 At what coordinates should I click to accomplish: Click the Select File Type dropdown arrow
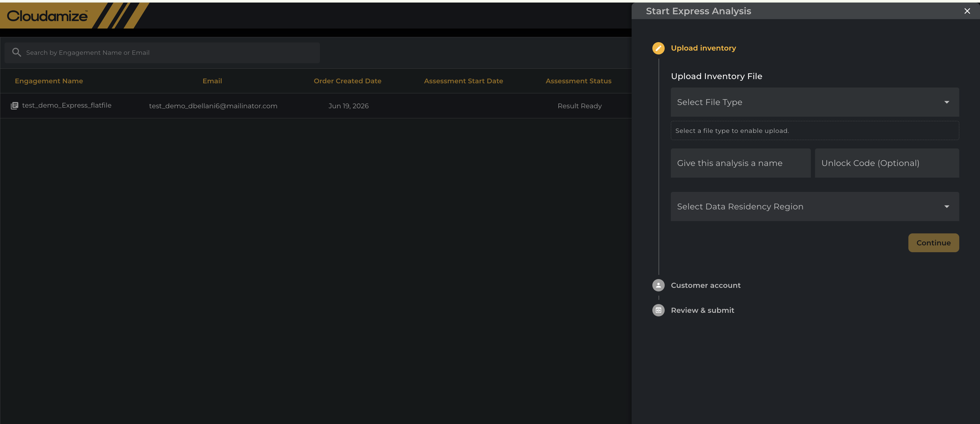click(x=947, y=102)
